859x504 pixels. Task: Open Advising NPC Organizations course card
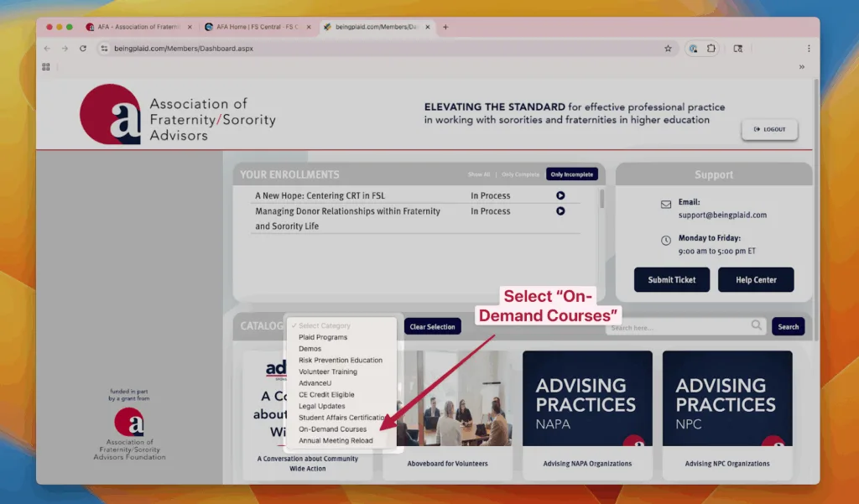point(727,414)
